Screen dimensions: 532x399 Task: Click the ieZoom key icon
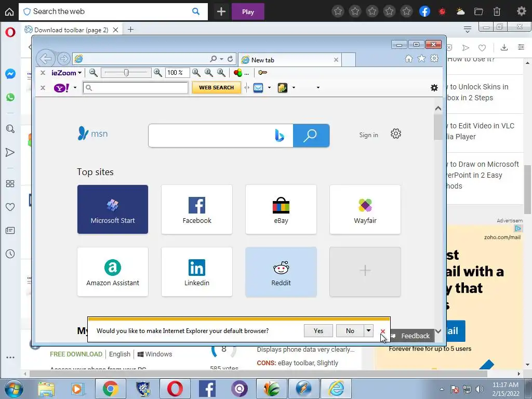coord(262,73)
